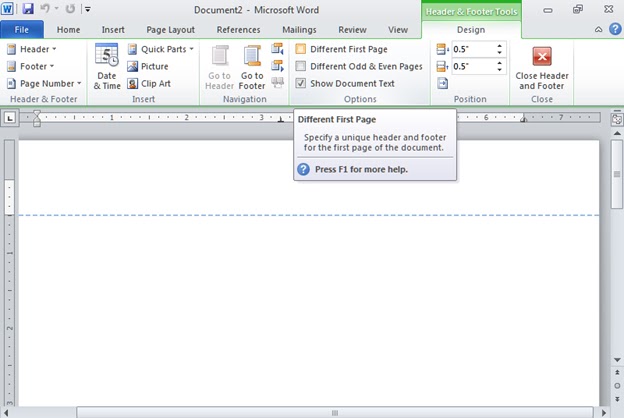Image resolution: width=624 pixels, height=418 pixels.
Task: Close Header and Footer
Action: (x=542, y=67)
